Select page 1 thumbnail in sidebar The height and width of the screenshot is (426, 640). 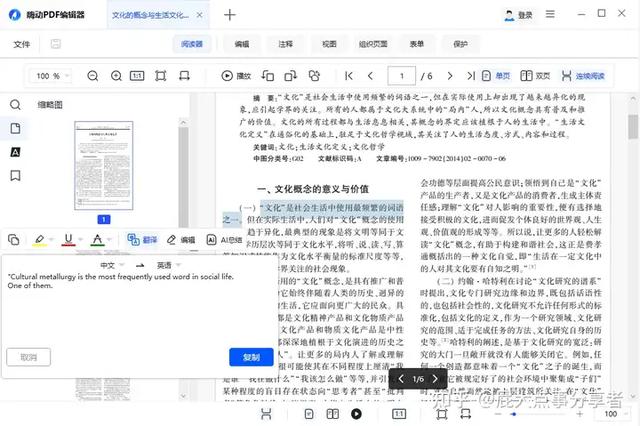[104, 166]
